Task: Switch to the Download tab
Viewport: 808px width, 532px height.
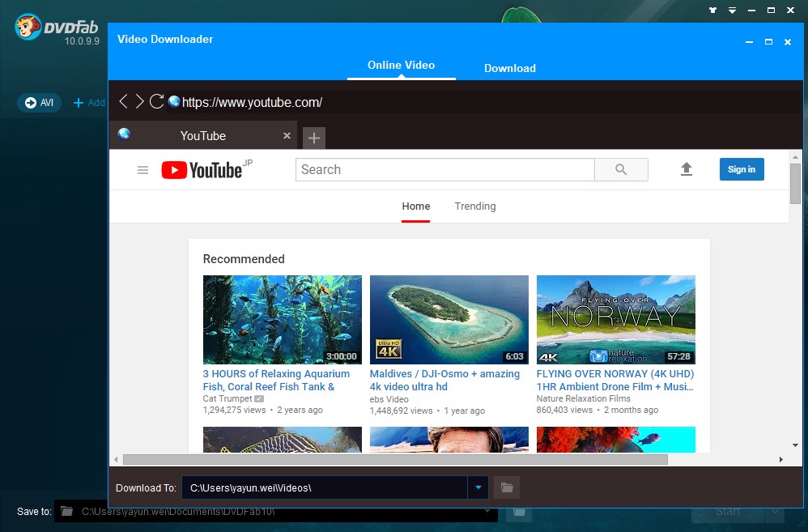Action: tap(509, 68)
